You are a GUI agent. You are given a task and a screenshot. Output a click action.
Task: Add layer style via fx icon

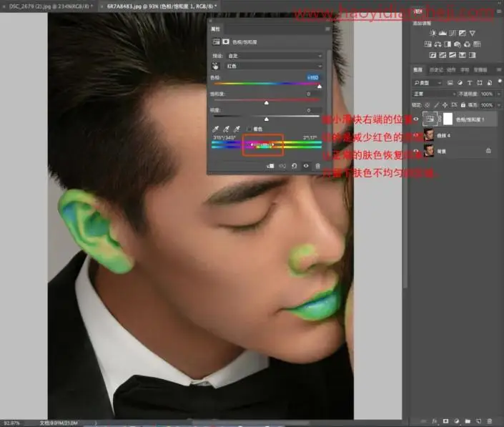435,421
